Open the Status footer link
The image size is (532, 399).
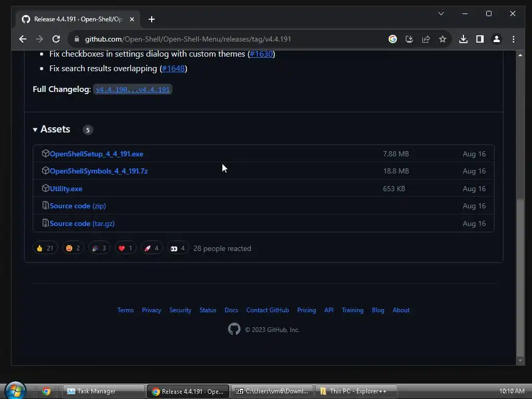pos(208,310)
